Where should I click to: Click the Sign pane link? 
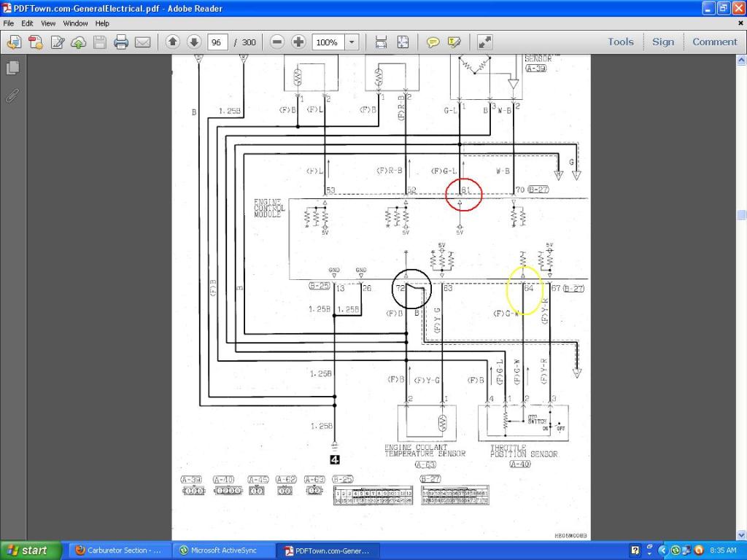click(x=663, y=42)
